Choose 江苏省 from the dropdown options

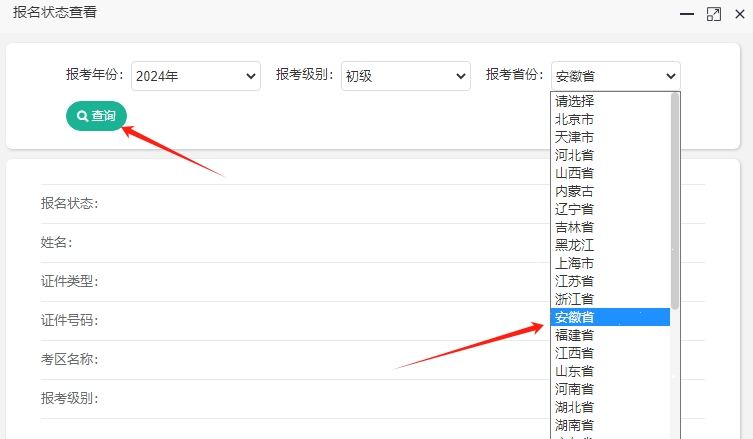click(575, 281)
